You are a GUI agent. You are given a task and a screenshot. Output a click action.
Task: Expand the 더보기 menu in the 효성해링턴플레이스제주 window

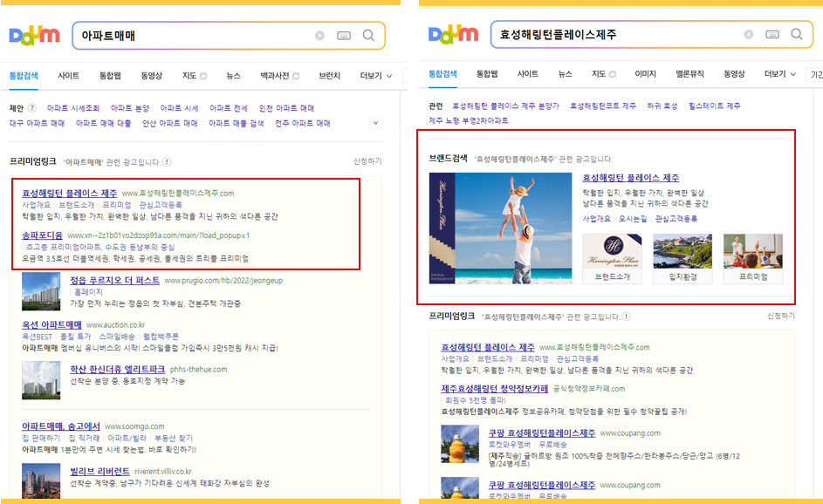pos(780,74)
